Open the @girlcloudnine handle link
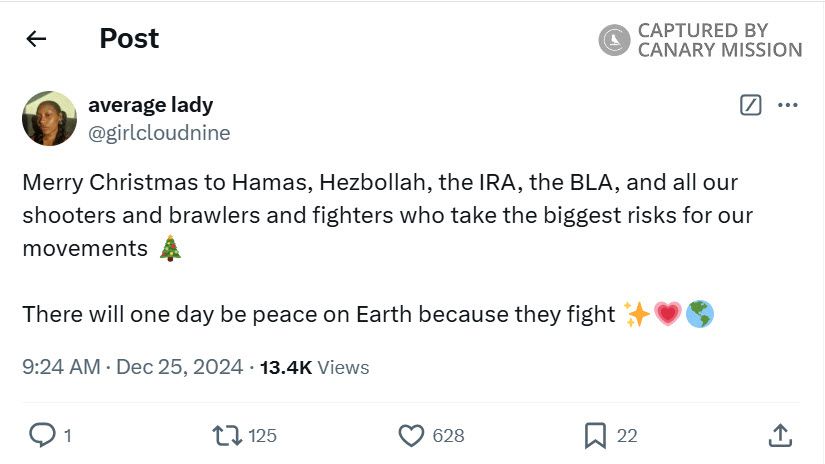825x464 pixels. (x=159, y=131)
